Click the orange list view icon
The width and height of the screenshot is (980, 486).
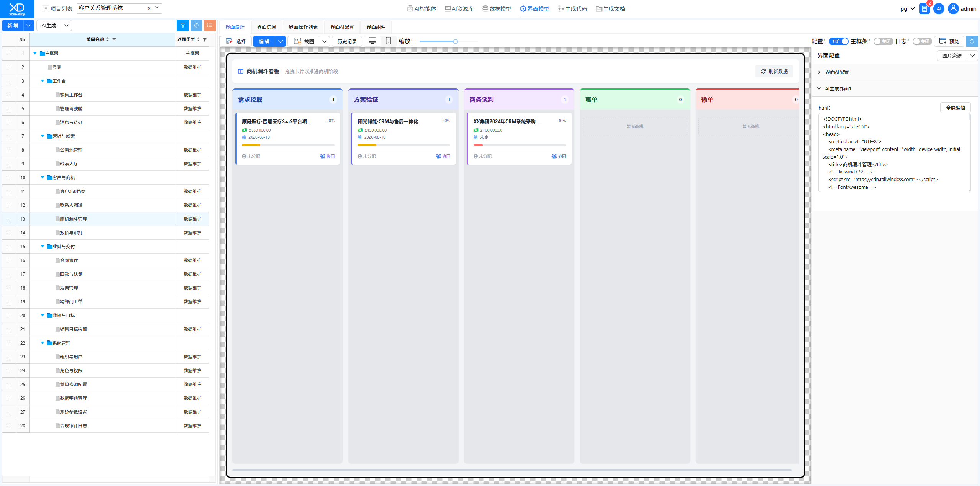click(210, 25)
